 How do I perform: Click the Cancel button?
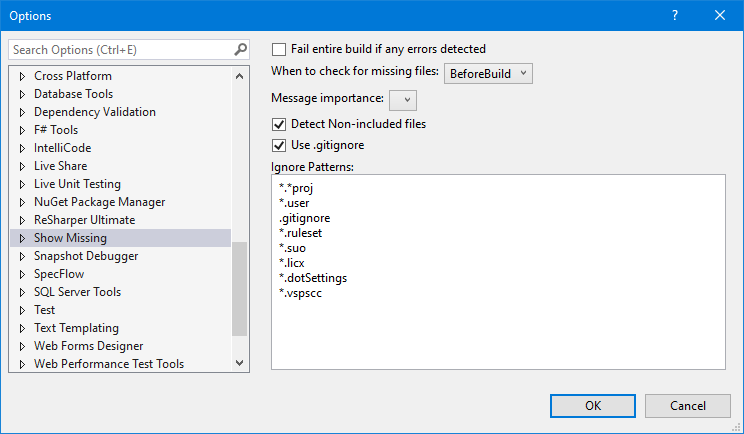[x=688, y=406]
